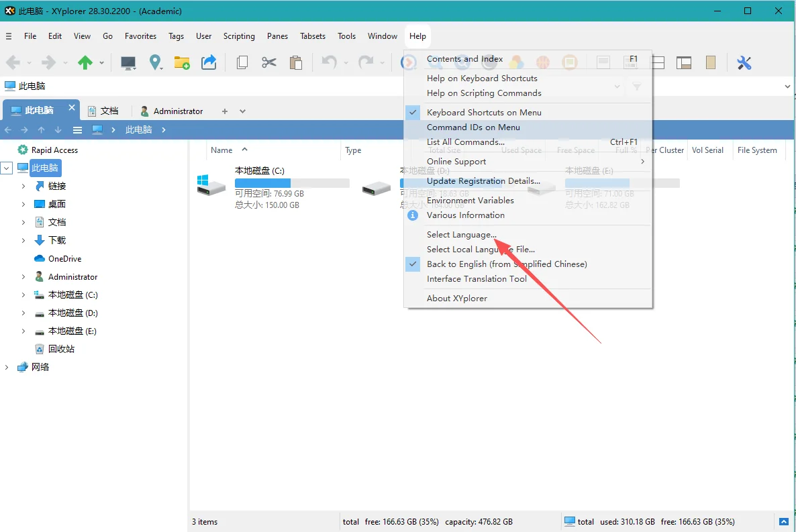Image resolution: width=796 pixels, height=532 pixels.
Task: Switch to the Administrator tab
Action: [x=172, y=111]
